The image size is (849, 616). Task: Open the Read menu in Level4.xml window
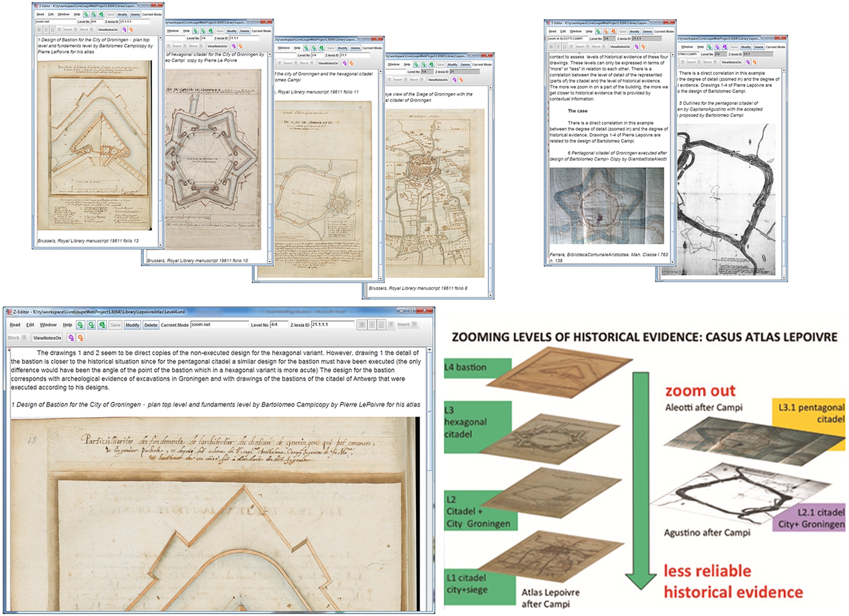tap(15, 325)
